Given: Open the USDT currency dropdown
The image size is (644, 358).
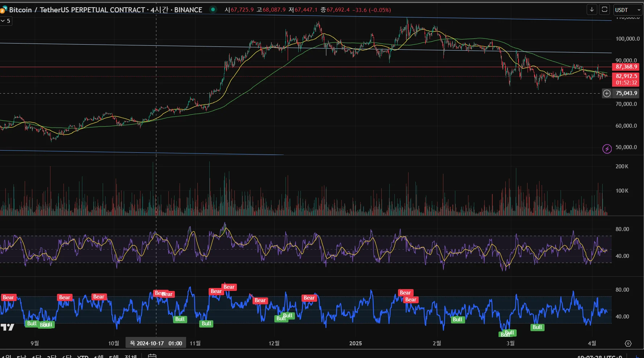Looking at the screenshot, I should click(628, 10).
